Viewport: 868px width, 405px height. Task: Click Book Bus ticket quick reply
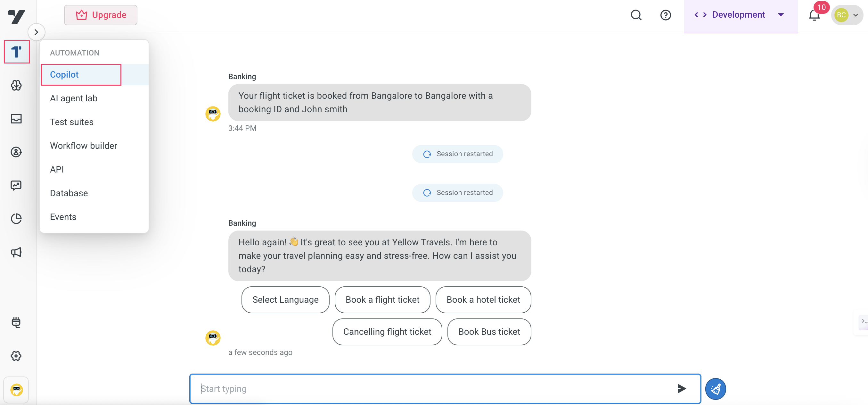[489, 332]
